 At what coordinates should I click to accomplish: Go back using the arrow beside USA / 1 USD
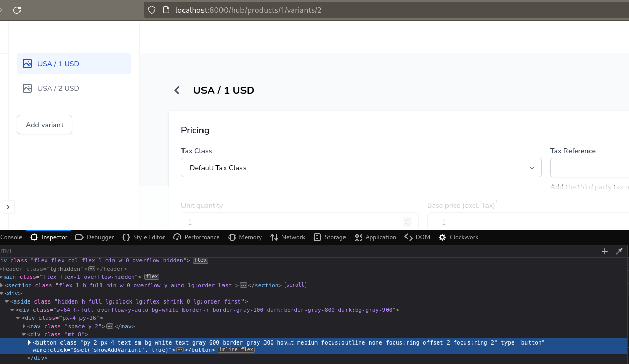177,90
